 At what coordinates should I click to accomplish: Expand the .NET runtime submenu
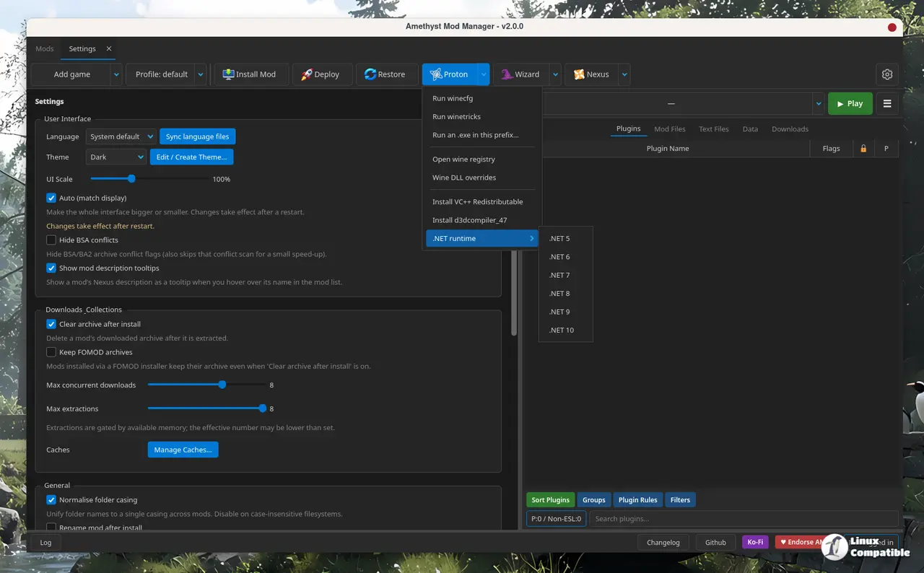tap(482, 238)
